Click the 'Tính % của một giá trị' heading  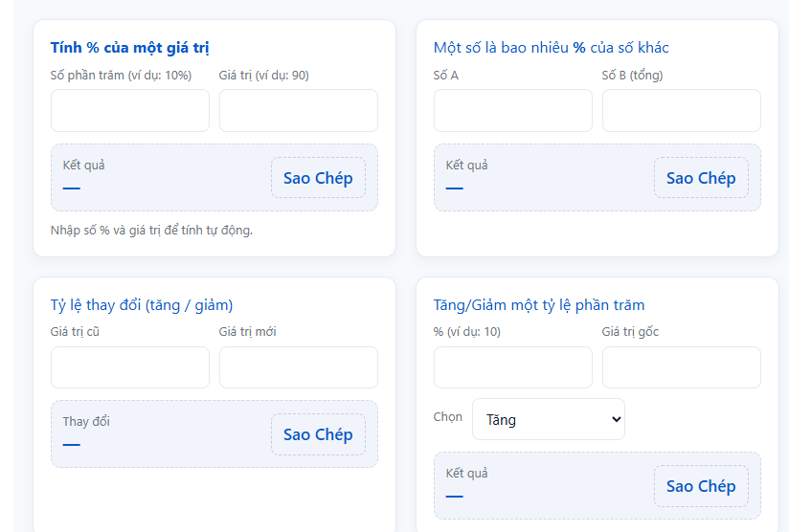129,48
